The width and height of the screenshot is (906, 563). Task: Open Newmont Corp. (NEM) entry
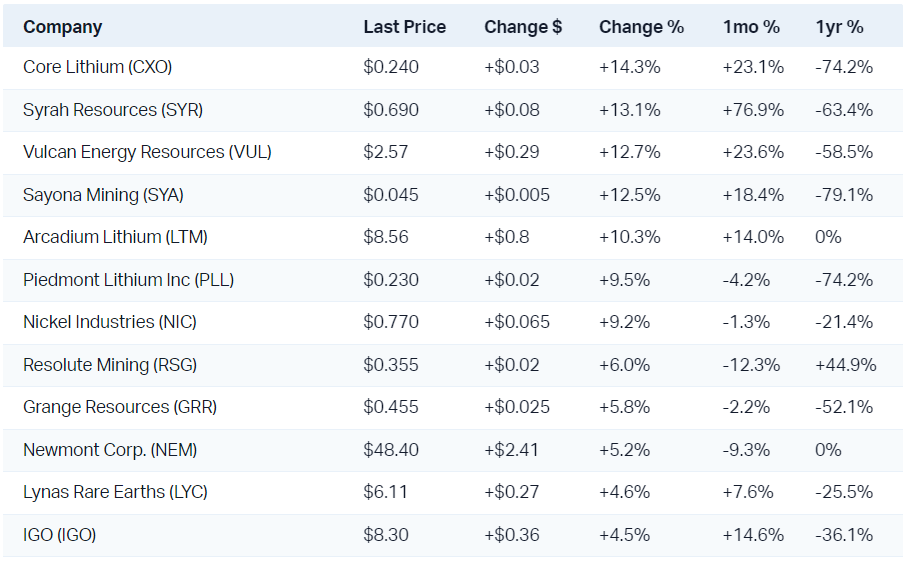[x=110, y=450]
